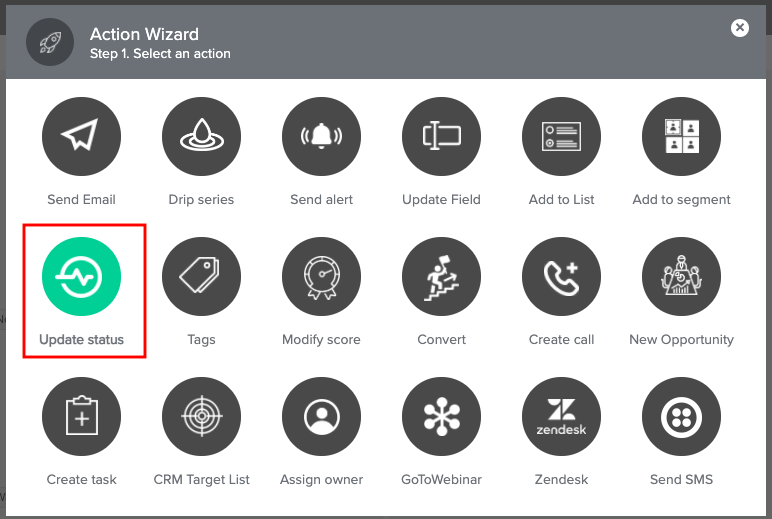Viewport: 772px width, 519px height.
Task: Click the "Assign owner" label
Action: pos(322,479)
